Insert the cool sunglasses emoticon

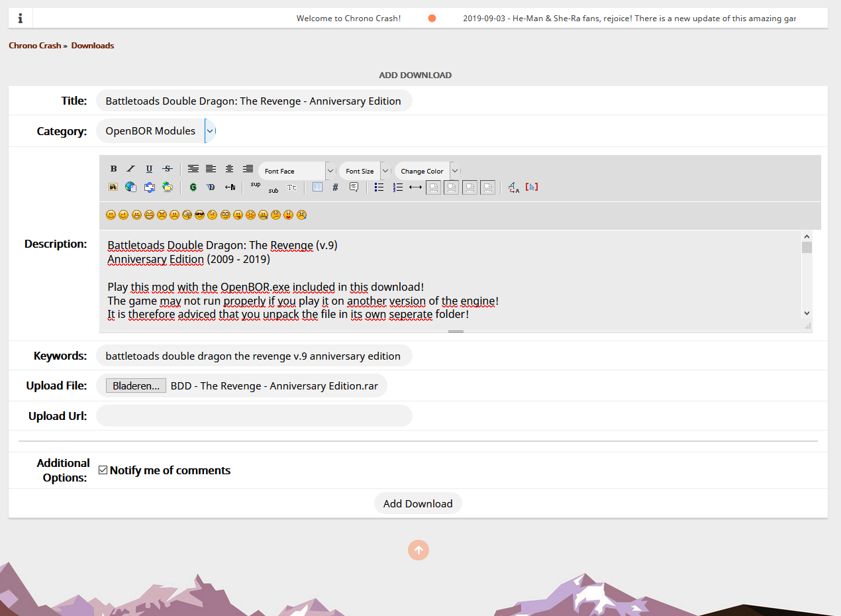pyautogui.click(x=199, y=215)
